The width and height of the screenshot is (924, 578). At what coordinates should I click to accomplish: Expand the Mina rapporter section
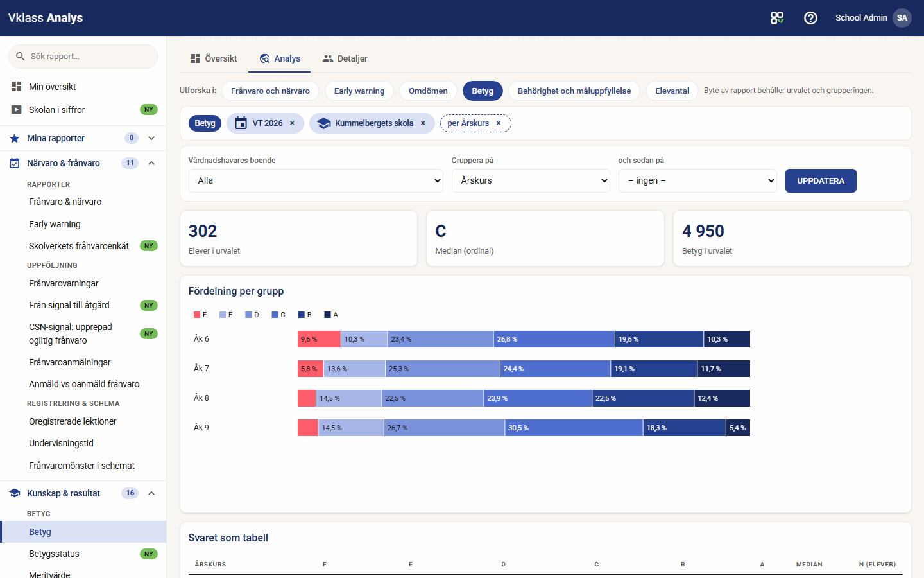[151, 138]
